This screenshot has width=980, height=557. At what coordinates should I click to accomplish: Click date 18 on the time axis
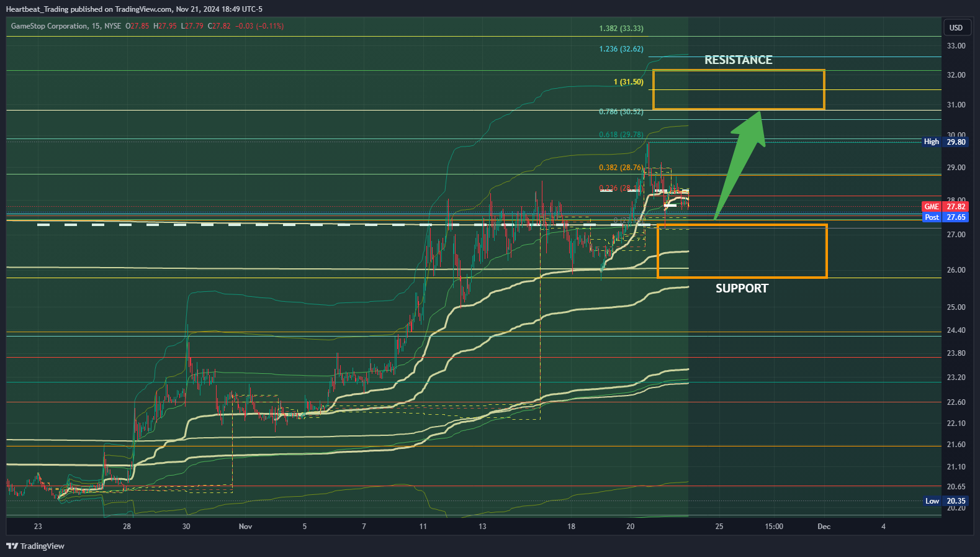click(571, 527)
